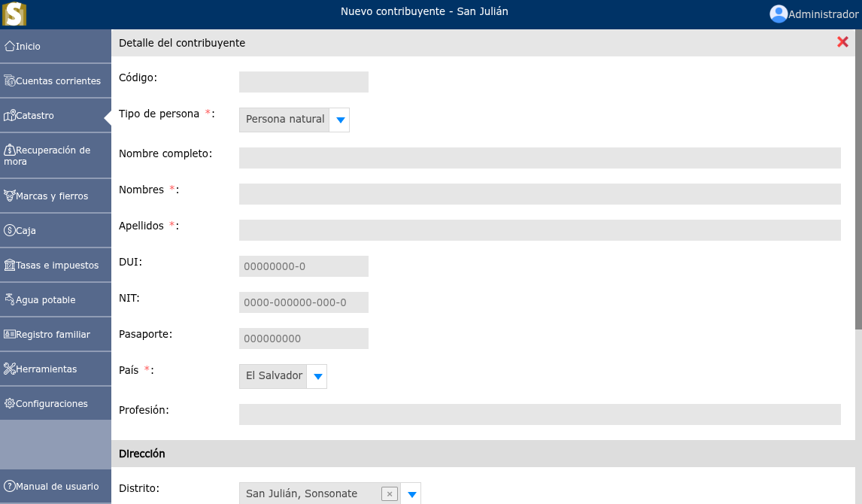This screenshot has height=504, width=862.
Task: Click the Inicio home icon in sidebar
Action: 10,47
